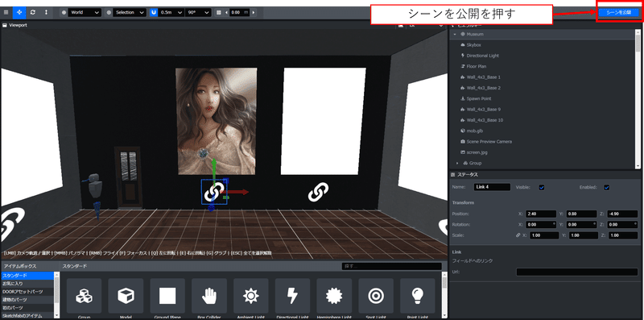Add a Point Light element
The image size is (644, 320).
pyautogui.click(x=418, y=298)
